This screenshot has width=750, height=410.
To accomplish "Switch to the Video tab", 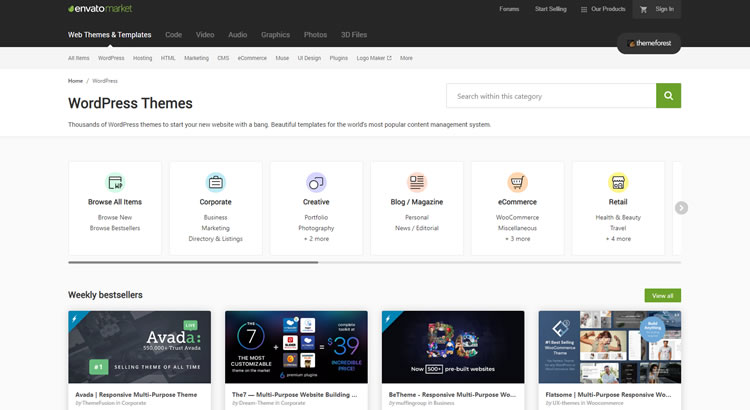I will point(205,35).
